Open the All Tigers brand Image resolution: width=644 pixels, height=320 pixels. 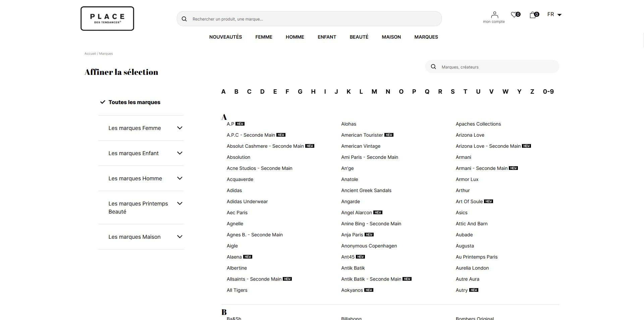(237, 290)
